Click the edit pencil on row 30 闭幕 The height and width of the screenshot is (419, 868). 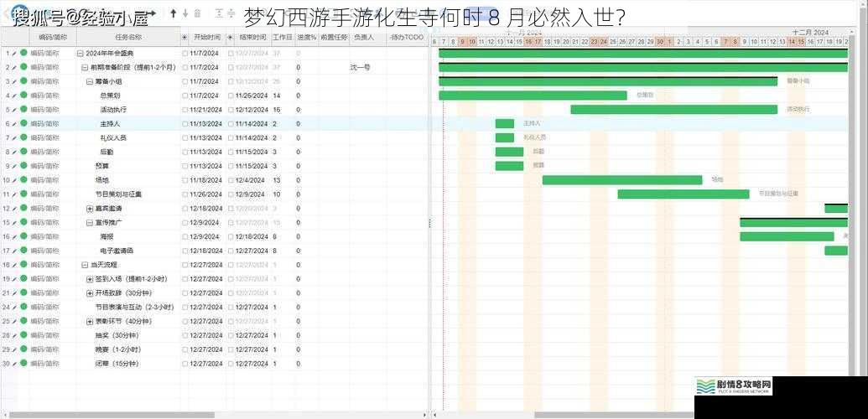tap(14, 364)
